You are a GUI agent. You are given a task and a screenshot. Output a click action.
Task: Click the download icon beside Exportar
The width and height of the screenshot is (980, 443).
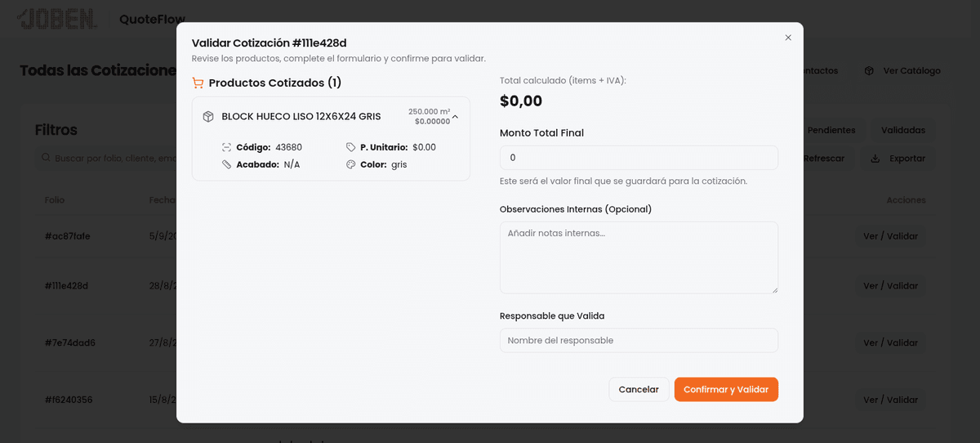[x=875, y=159]
